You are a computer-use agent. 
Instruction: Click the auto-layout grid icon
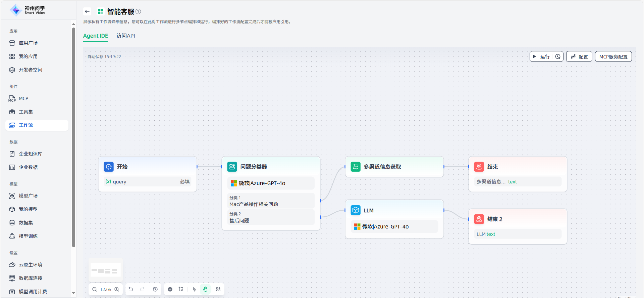[x=218, y=289]
